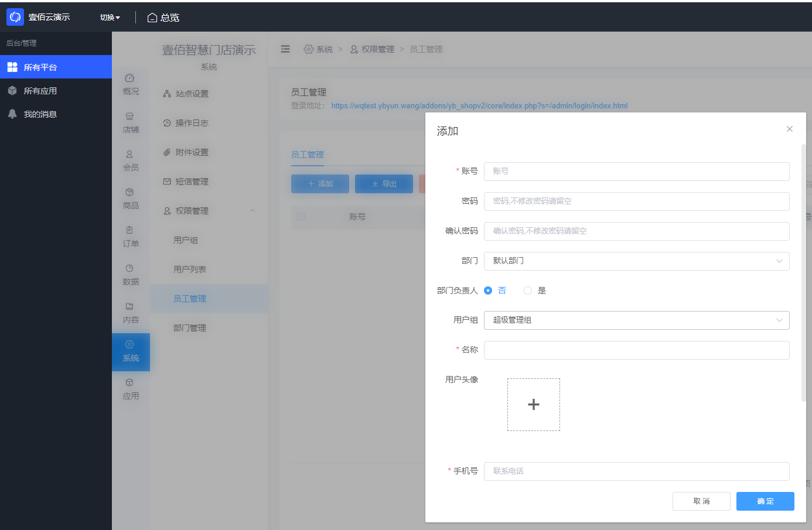
Task: Open the 部门 dropdown 默认部门
Action: point(637,261)
